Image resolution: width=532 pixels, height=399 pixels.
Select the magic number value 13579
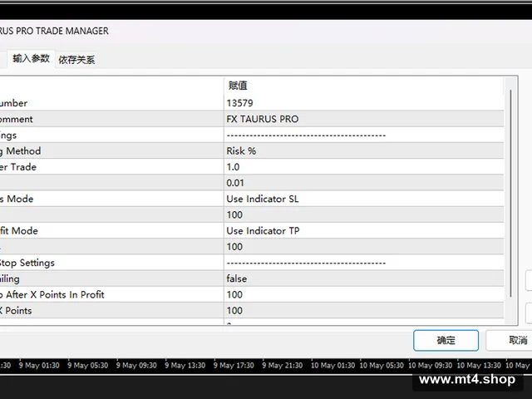pos(364,103)
